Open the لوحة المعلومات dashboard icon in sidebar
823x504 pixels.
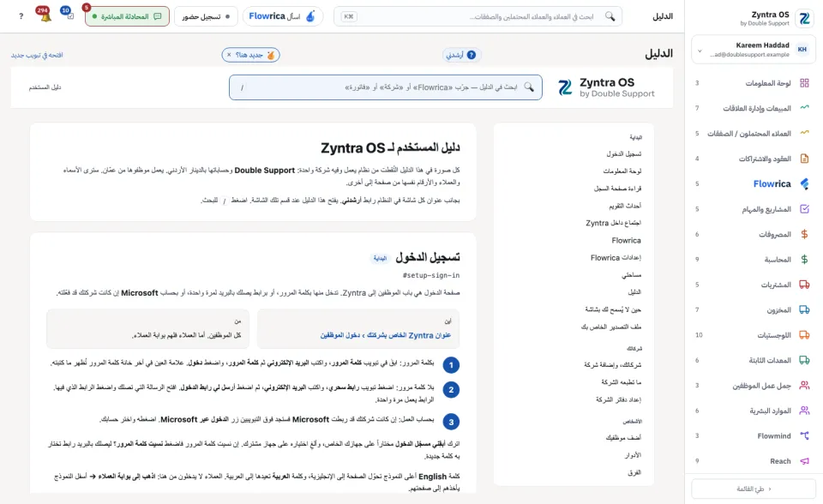tap(804, 83)
